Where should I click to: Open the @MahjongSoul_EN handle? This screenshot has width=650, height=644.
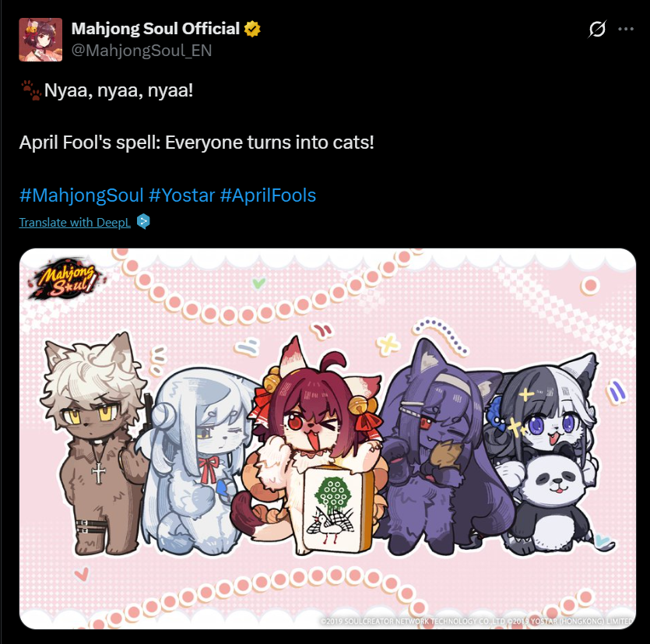click(x=142, y=51)
